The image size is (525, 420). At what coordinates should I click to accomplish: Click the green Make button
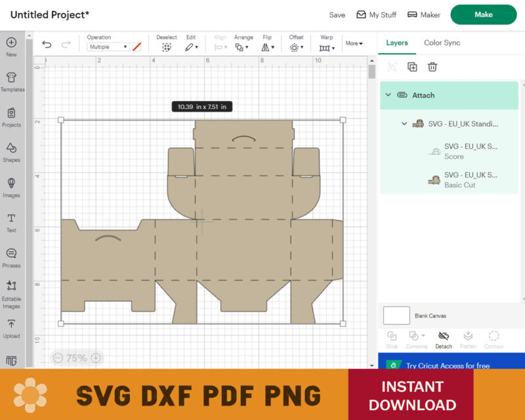pyautogui.click(x=484, y=14)
